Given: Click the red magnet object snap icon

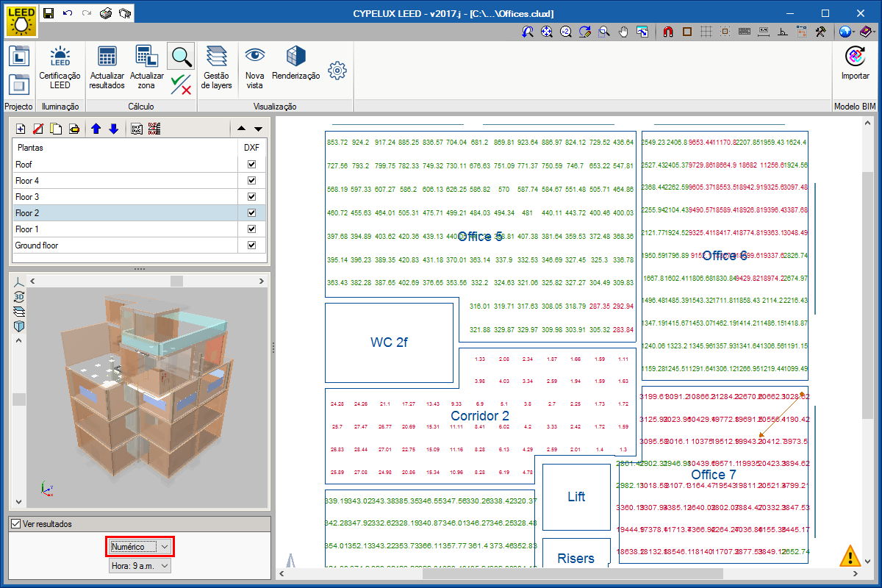Looking at the screenshot, I should [668, 32].
